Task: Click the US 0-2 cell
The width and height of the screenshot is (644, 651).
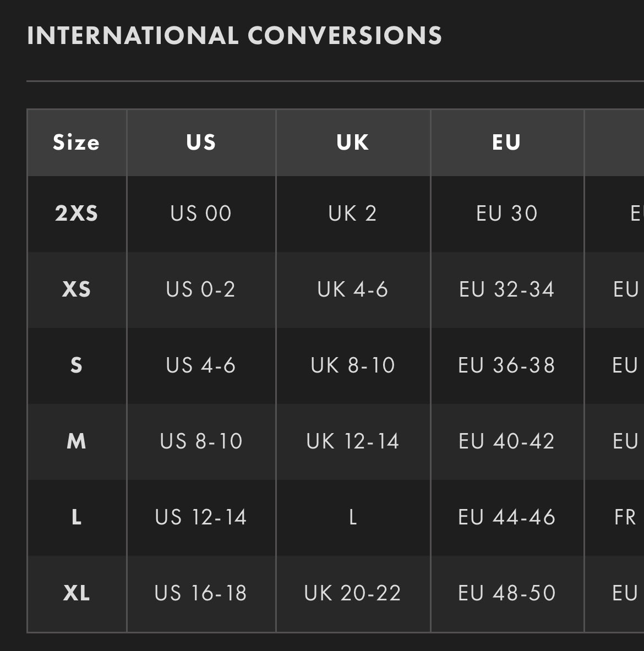Action: tap(201, 289)
